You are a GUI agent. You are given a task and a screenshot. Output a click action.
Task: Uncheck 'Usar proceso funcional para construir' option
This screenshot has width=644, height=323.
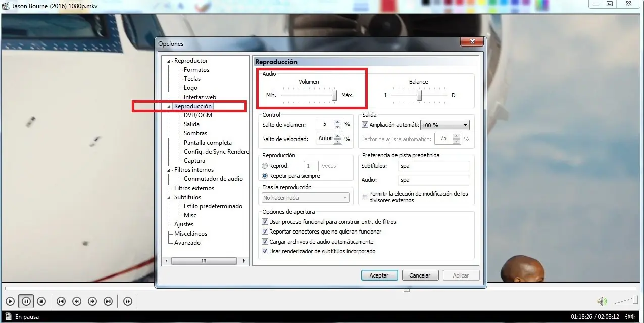pyautogui.click(x=265, y=222)
